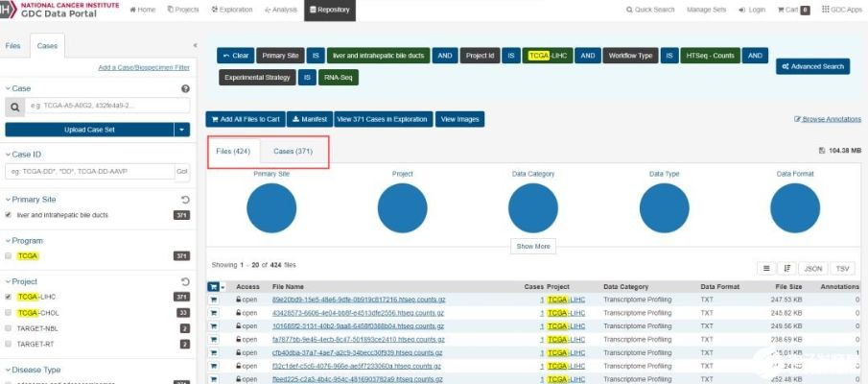Collapse the facet side panel arrow
The width and height of the screenshot is (868, 384).
click(x=195, y=45)
